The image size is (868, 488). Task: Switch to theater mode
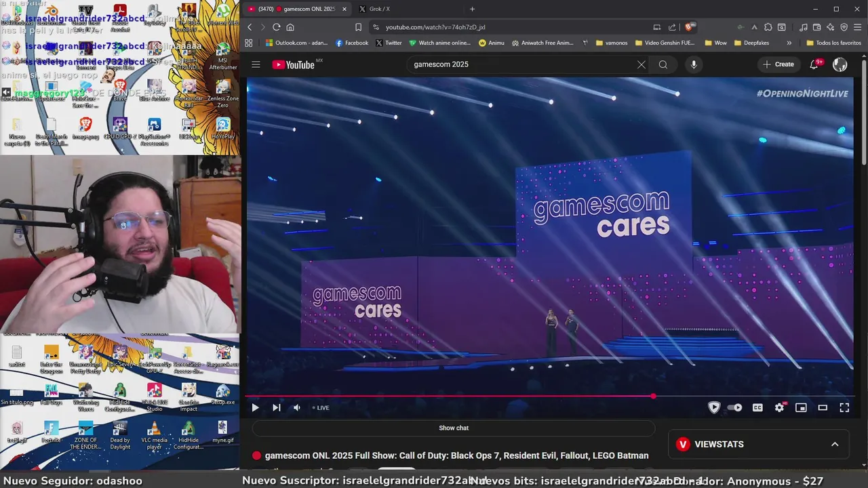[x=823, y=407]
